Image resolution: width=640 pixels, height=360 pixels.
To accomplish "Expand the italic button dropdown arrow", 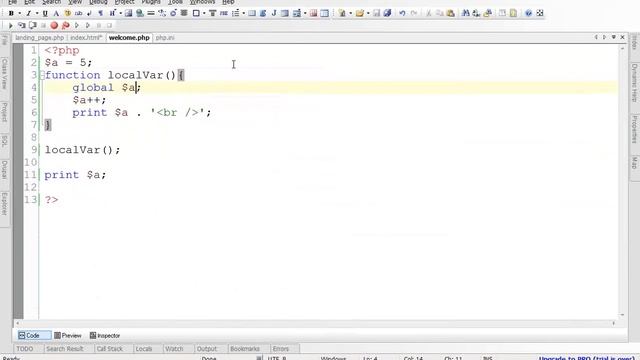I will (x=37, y=13).
